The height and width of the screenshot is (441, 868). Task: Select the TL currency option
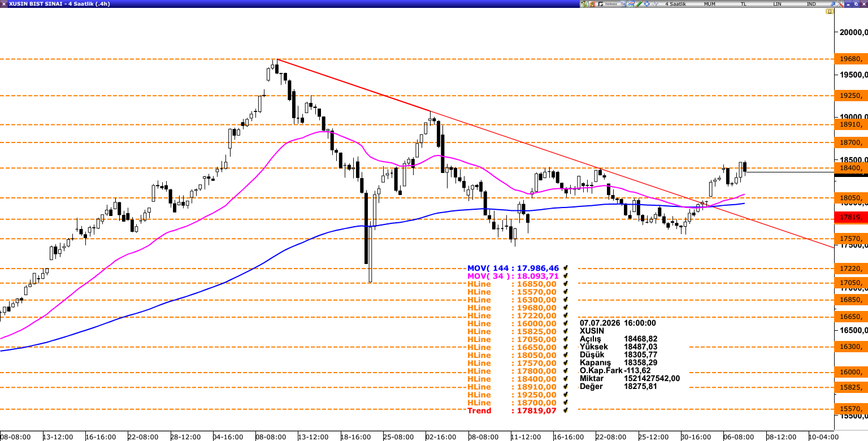[744, 4]
